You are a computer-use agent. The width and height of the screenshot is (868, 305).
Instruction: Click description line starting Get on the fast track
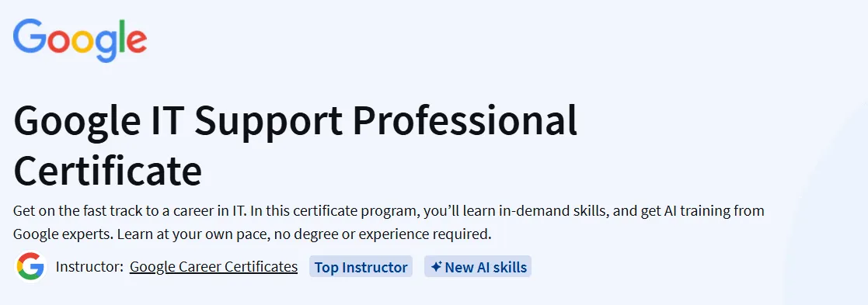click(389, 210)
